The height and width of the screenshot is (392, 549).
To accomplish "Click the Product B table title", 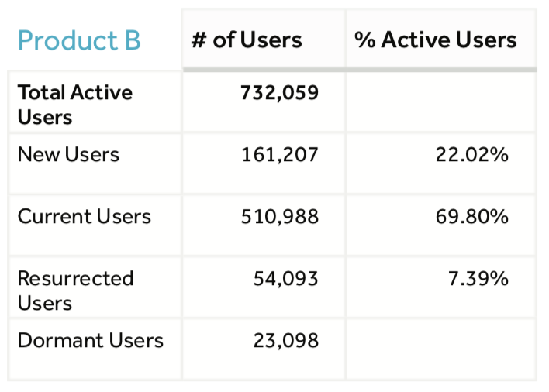I will point(79,40).
